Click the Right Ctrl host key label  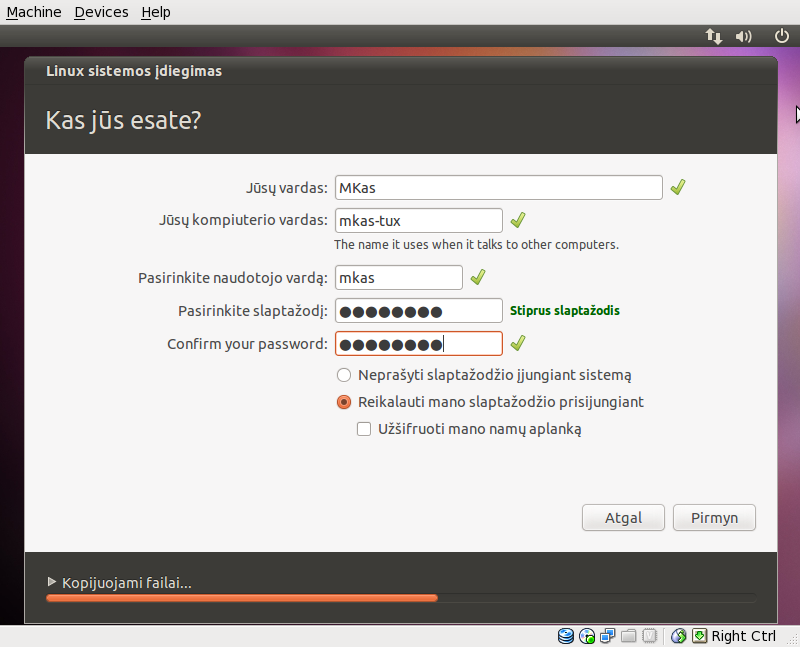(743, 636)
